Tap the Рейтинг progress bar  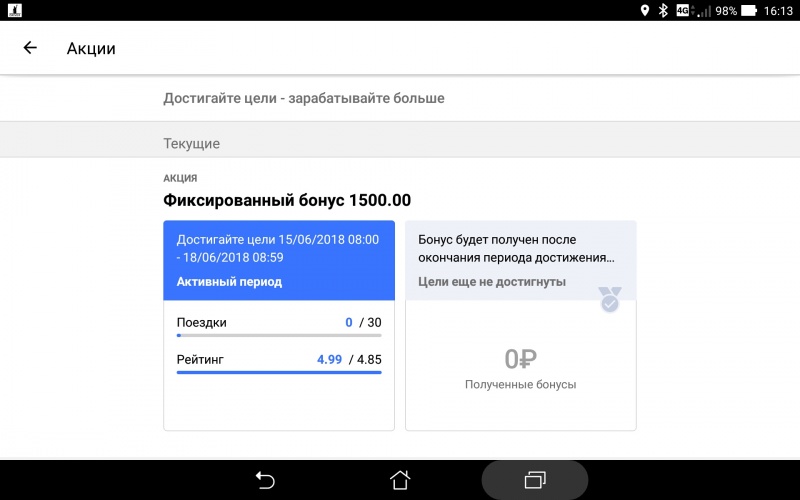click(x=279, y=372)
